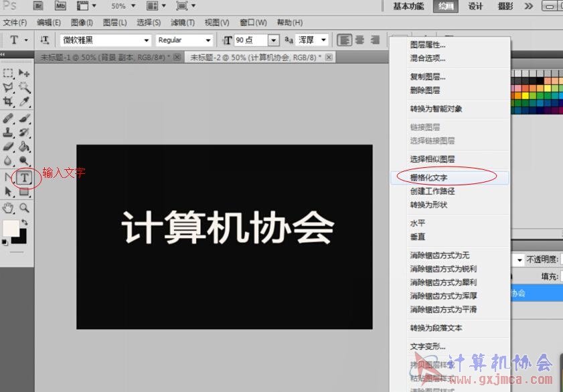Select the Blur tool

click(x=8, y=161)
